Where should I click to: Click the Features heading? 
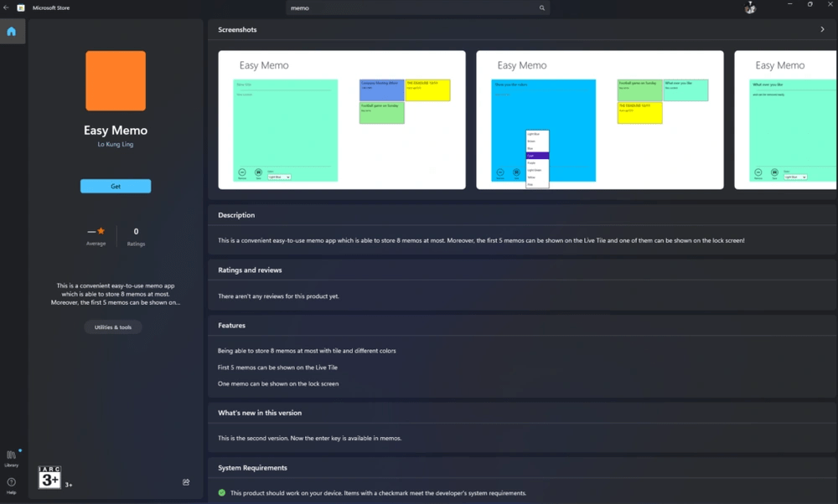(231, 325)
